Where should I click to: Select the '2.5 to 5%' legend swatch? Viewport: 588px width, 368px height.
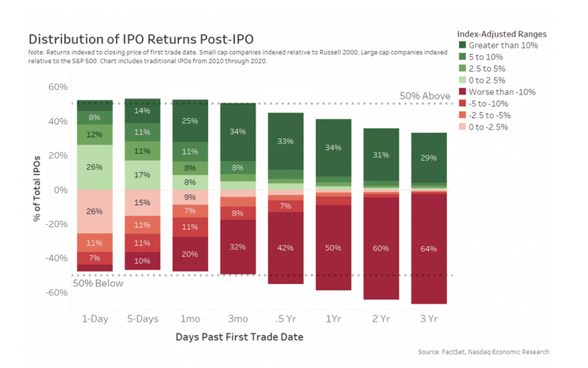462,68
